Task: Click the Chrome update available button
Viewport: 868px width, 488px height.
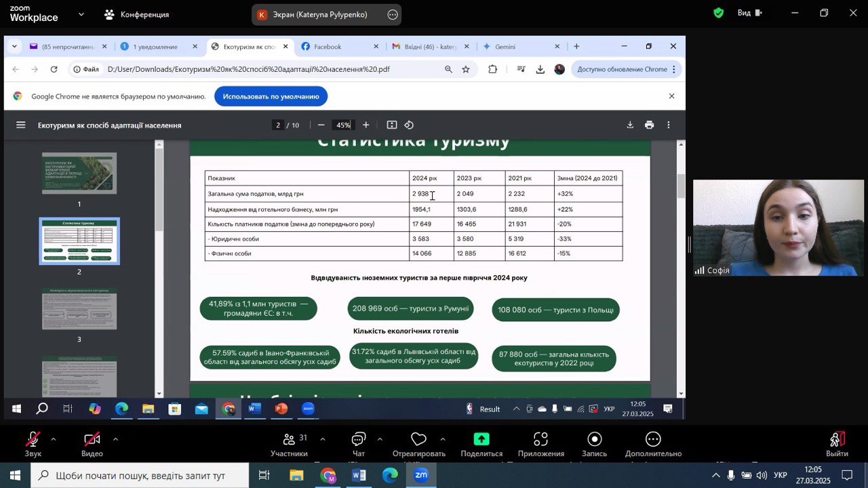Action: point(622,69)
